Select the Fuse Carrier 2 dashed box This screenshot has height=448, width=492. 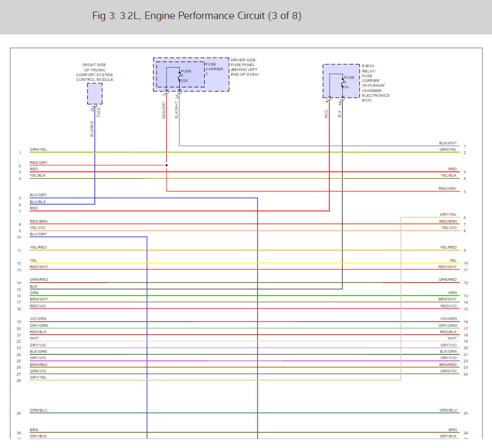point(180,75)
